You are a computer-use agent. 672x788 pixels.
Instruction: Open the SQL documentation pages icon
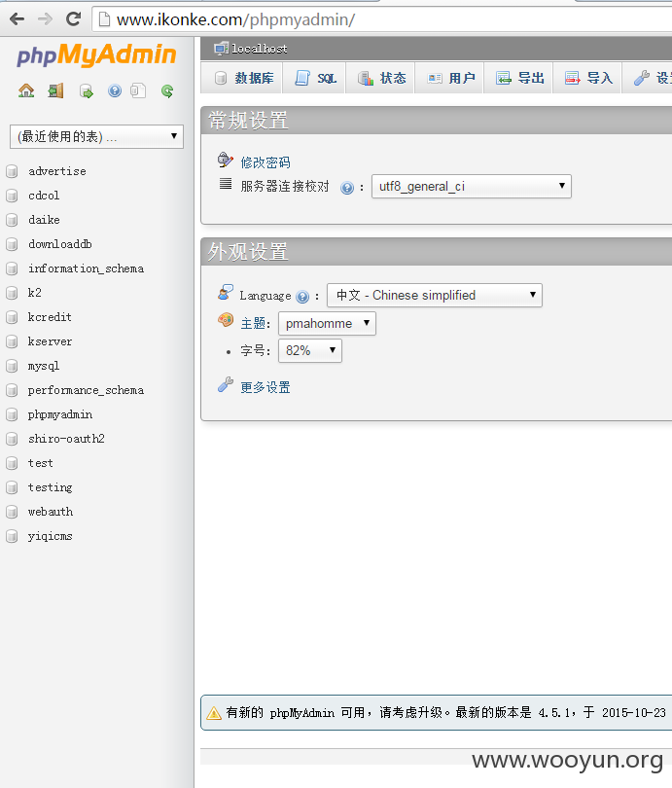(138, 91)
